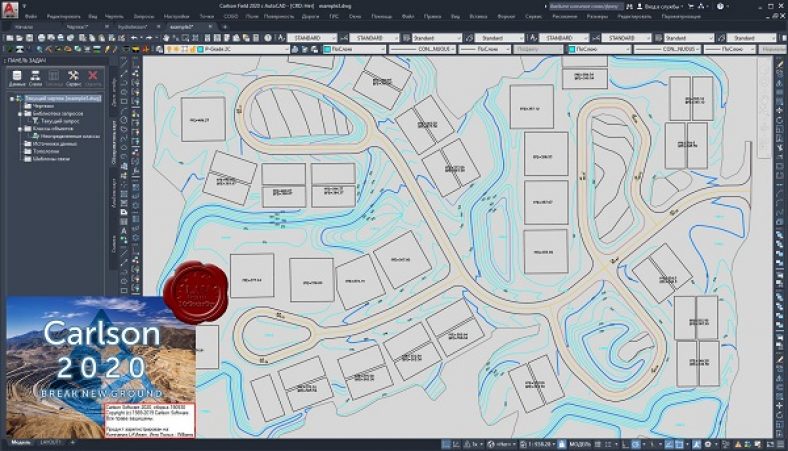Screen dimensions: 788x451
Task: Switch to the hydrobasin drawing tab
Action: pos(133,27)
